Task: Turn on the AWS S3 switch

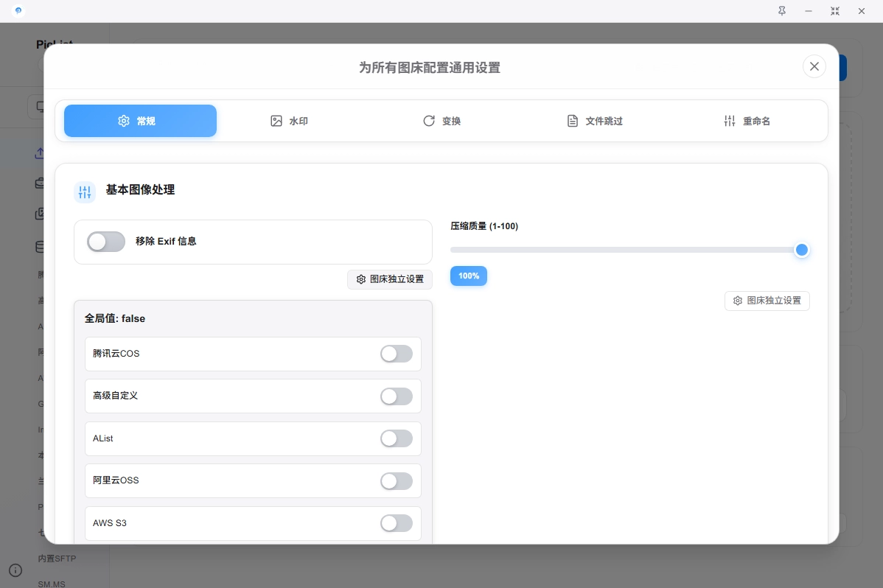Action: (397, 523)
